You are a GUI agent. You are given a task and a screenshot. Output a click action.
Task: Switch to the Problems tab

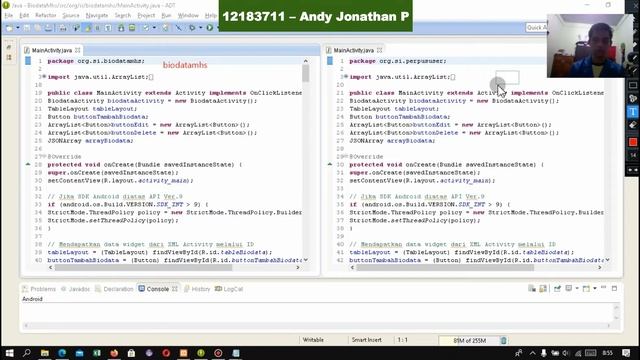pyautogui.click(x=39, y=289)
